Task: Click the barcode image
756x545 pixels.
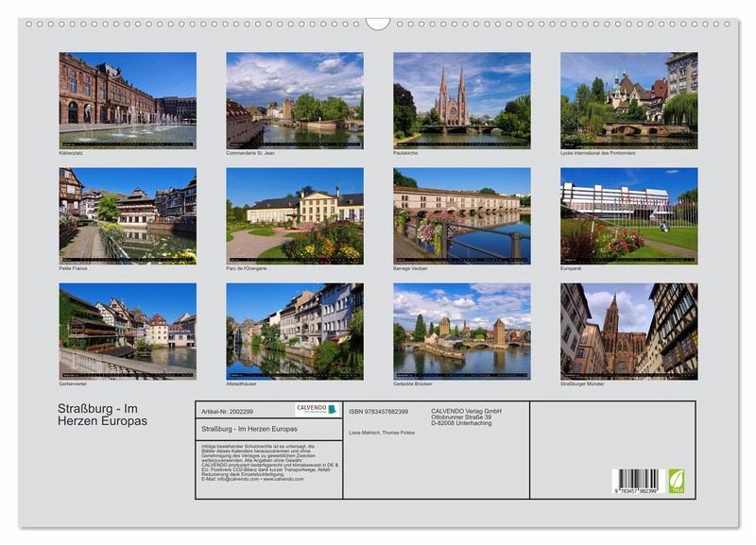Action: tap(639, 481)
